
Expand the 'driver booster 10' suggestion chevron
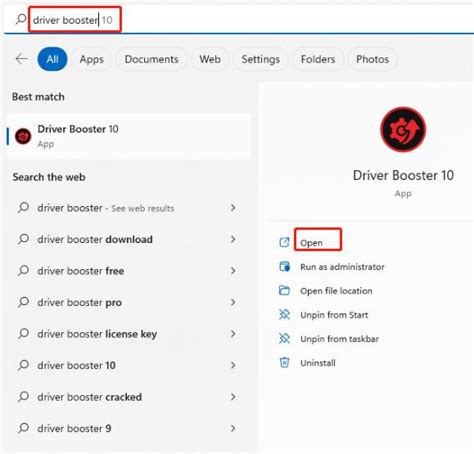tap(233, 365)
